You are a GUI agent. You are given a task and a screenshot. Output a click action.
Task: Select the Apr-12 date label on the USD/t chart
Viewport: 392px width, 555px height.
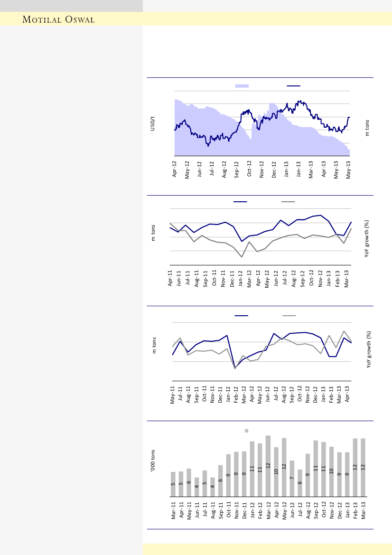pyautogui.click(x=175, y=169)
